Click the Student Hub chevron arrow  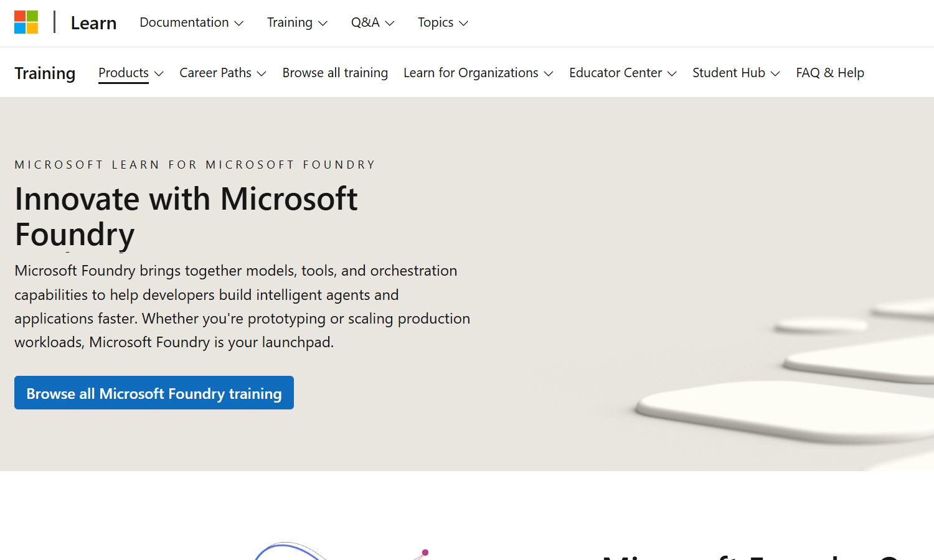(x=775, y=73)
